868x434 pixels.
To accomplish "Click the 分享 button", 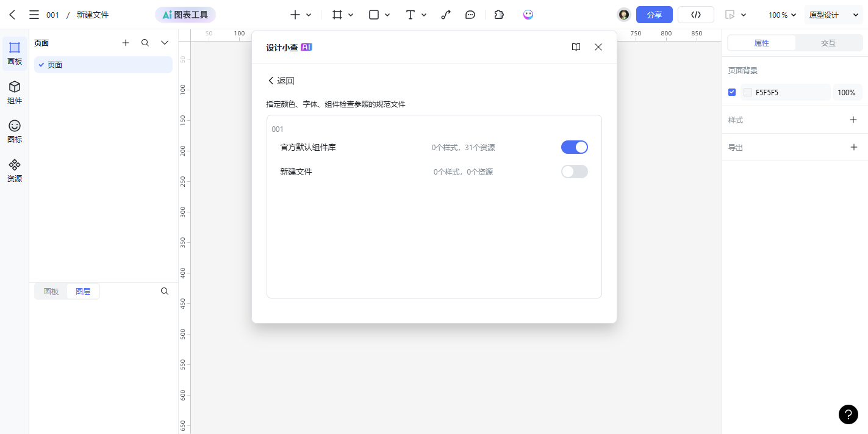I will pyautogui.click(x=654, y=14).
